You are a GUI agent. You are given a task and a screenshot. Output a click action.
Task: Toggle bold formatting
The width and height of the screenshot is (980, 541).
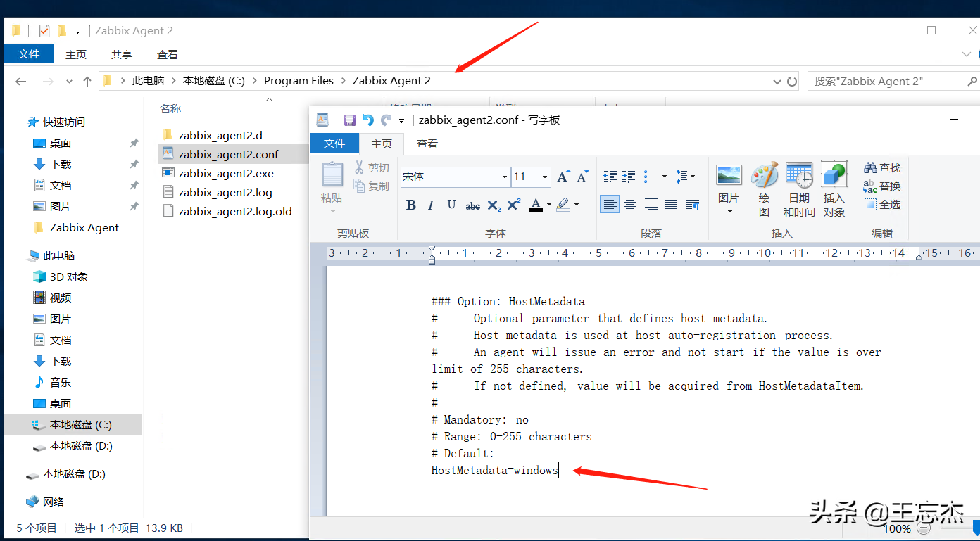(411, 205)
